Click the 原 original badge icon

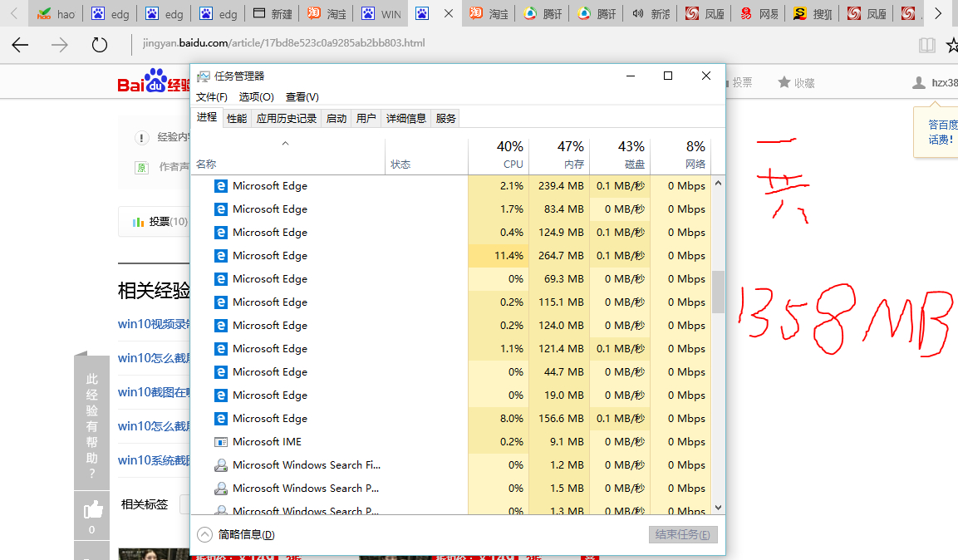pyautogui.click(x=141, y=167)
